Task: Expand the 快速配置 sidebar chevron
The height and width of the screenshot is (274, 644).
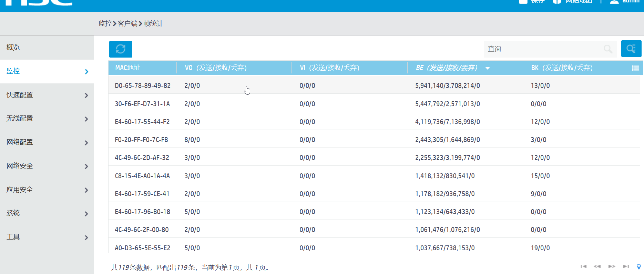Action: click(x=86, y=95)
